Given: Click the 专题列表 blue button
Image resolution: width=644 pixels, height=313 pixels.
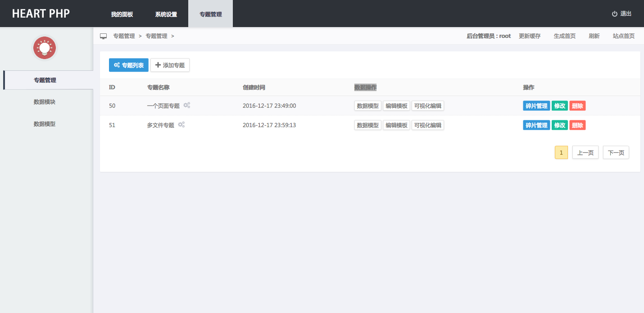Looking at the screenshot, I should point(129,65).
